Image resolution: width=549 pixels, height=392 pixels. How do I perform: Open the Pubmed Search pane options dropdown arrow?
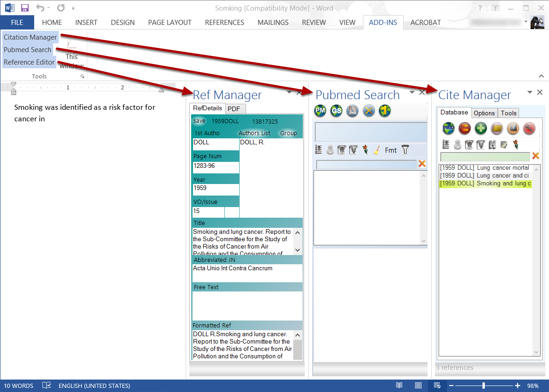coord(412,93)
